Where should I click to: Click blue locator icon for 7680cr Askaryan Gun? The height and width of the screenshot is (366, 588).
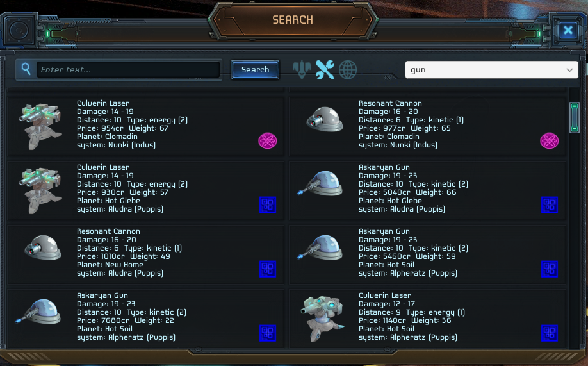point(267,333)
